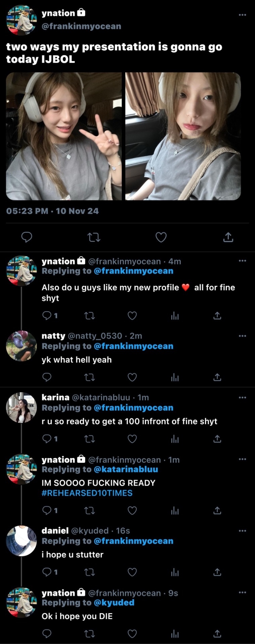The width and height of the screenshot is (255, 644).
Task: Open the pouting selfie photo
Action: [183, 136]
